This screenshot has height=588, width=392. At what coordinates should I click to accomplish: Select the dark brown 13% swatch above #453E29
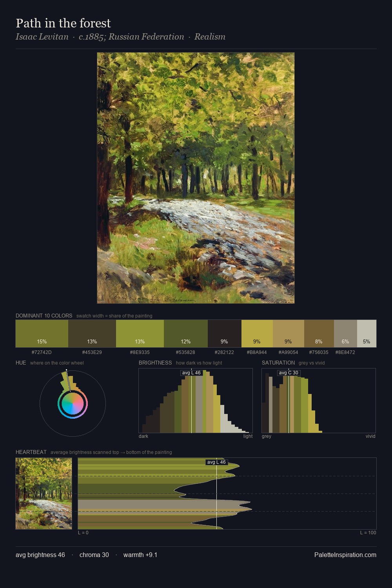92,334
